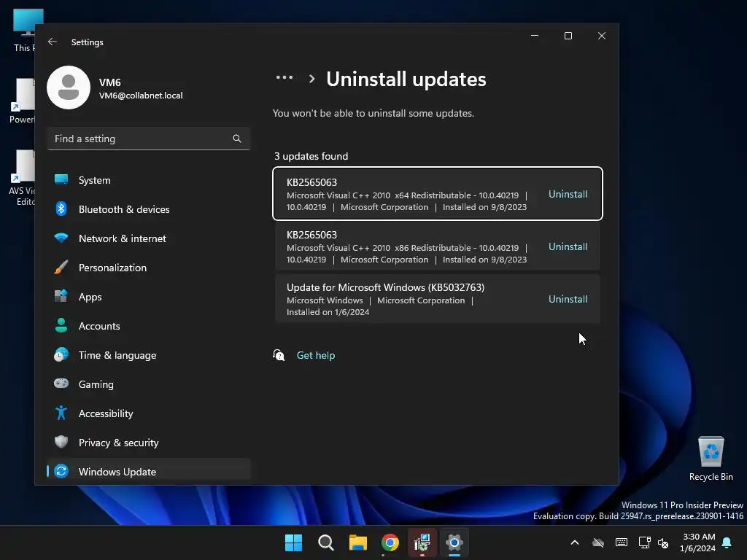
Task: Open the taskbar app next to Chrome
Action: coord(422,542)
